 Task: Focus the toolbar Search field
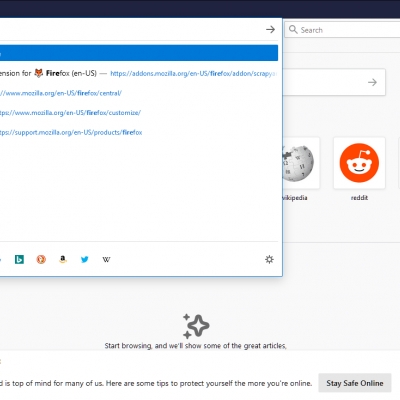coord(342,30)
